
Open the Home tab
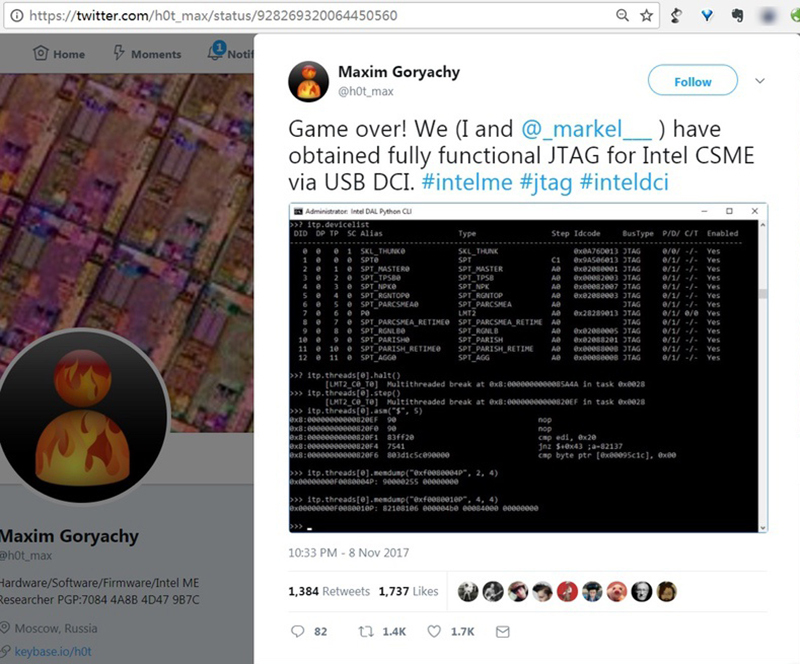pos(59,54)
